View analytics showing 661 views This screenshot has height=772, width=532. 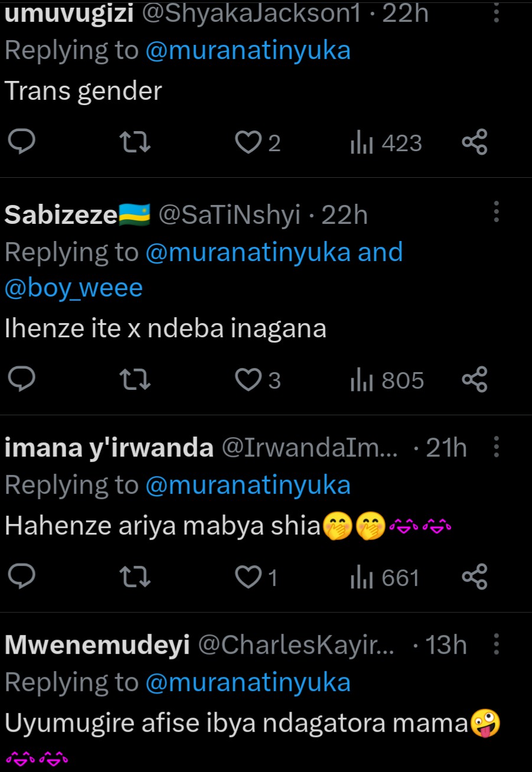point(386,578)
